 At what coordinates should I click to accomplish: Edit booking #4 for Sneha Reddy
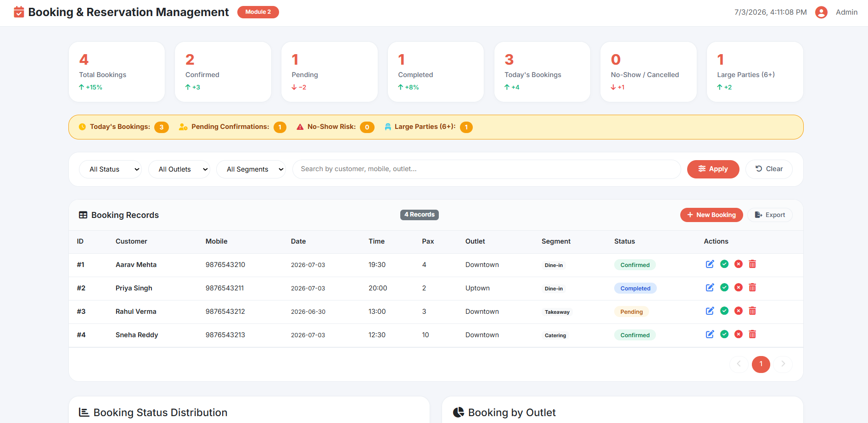(710, 334)
